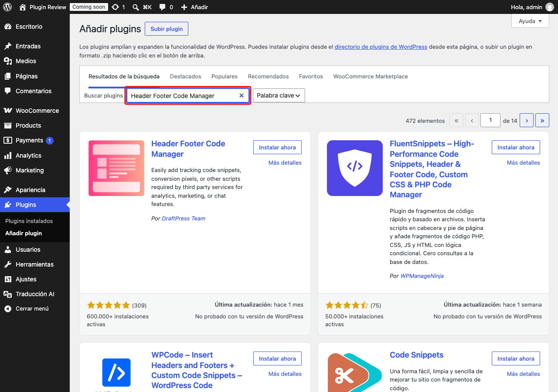
Task: Click the Páginas pages icon
Action: pos(8,76)
